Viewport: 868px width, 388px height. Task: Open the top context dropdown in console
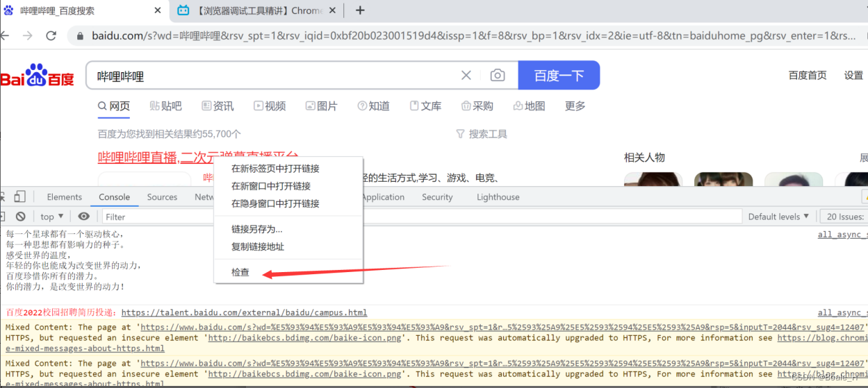click(52, 217)
